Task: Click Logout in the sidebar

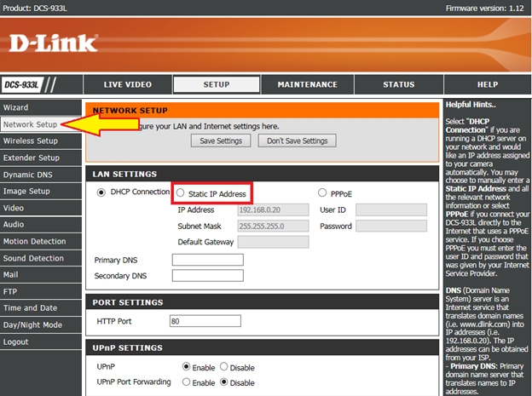Action: pyautogui.click(x=15, y=341)
